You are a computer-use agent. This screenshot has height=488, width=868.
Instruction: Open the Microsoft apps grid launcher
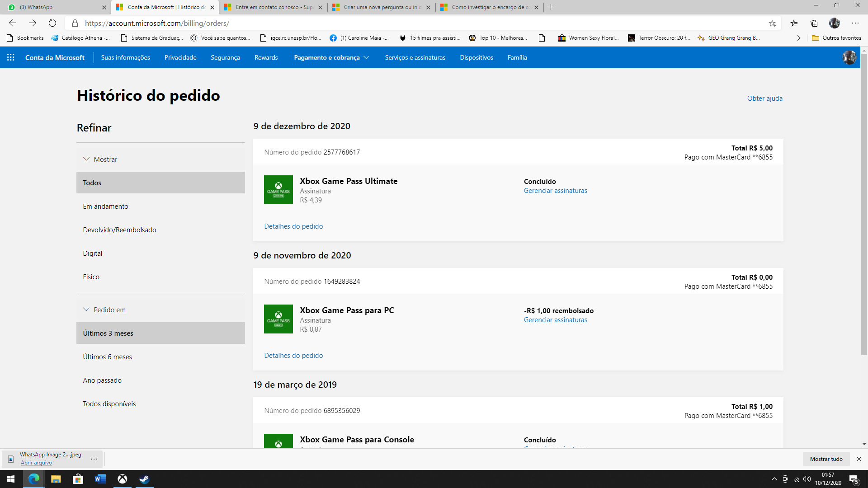[11, 57]
